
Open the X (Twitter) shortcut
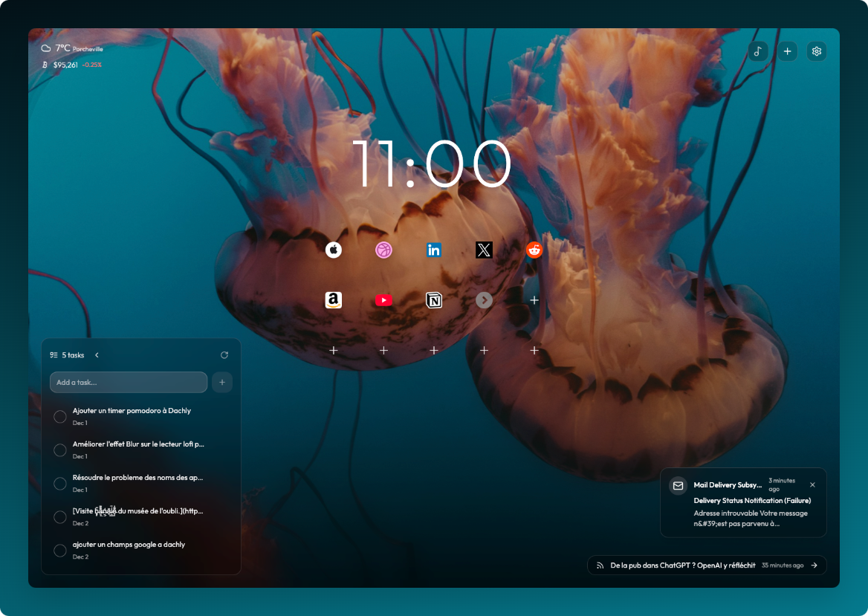483,250
